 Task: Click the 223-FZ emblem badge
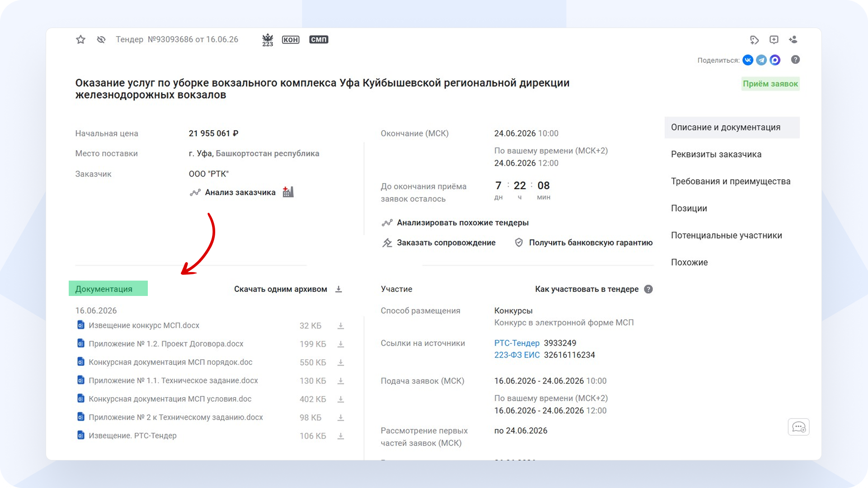(x=268, y=40)
